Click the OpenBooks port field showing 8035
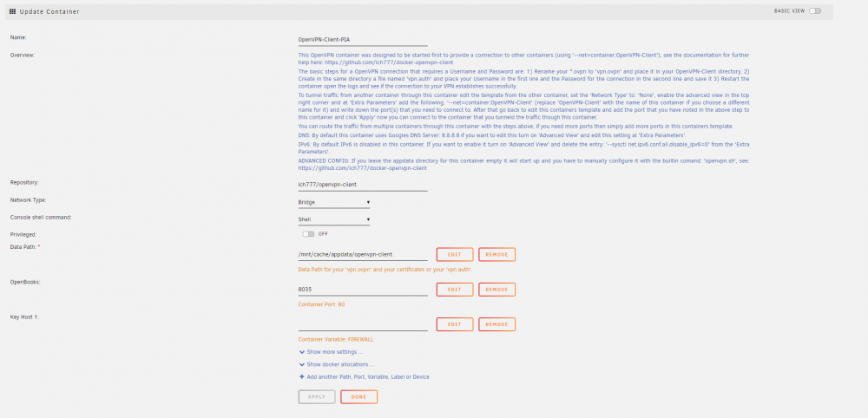 (363, 289)
